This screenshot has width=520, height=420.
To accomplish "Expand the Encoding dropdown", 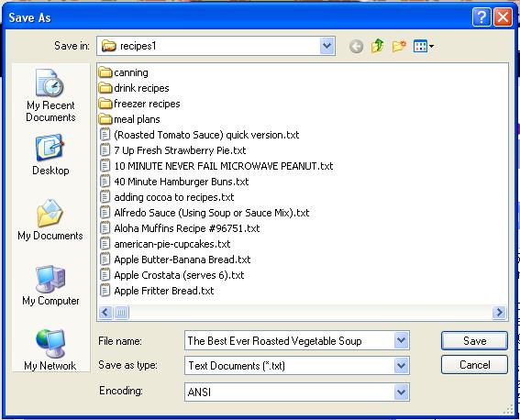I will (x=402, y=392).
